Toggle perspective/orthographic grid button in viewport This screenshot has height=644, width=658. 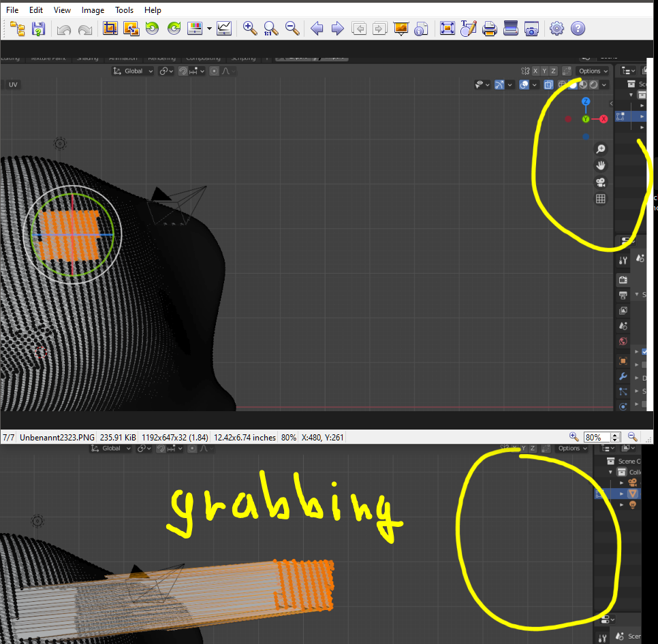(601, 199)
